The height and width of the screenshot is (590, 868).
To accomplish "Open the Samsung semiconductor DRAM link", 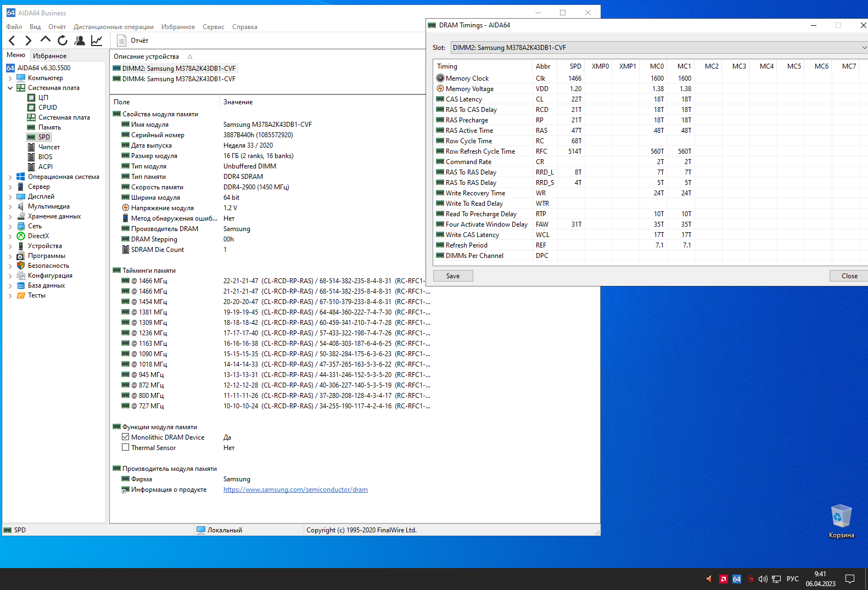I will 295,490.
